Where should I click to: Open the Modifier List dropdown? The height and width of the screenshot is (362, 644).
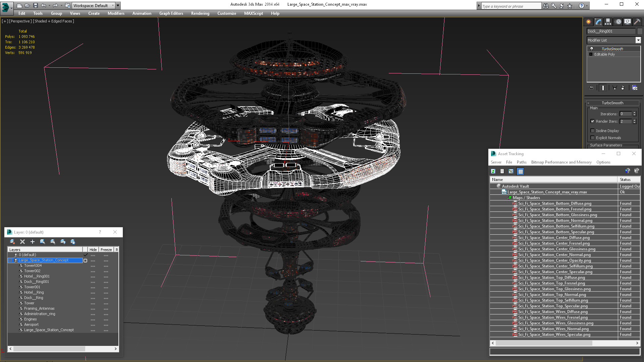[638, 40]
